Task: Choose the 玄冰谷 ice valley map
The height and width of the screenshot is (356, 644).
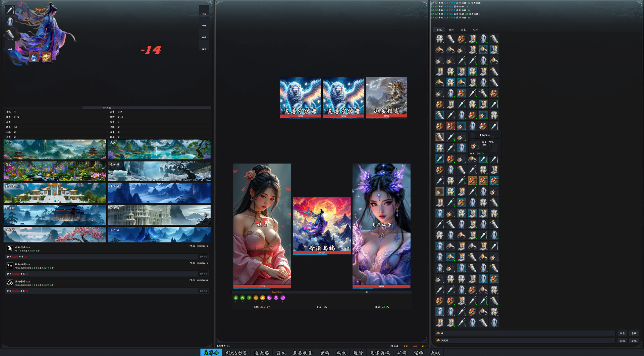Action: (159, 171)
